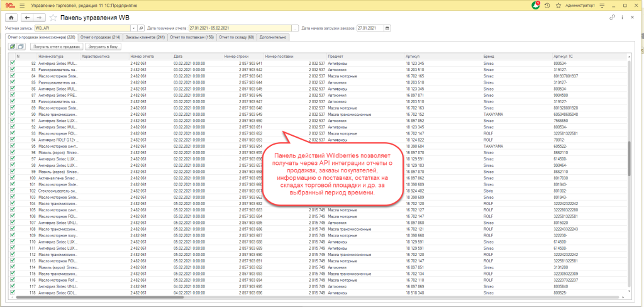Open notifications bell icon
644x307 pixels.
(x=536, y=5)
